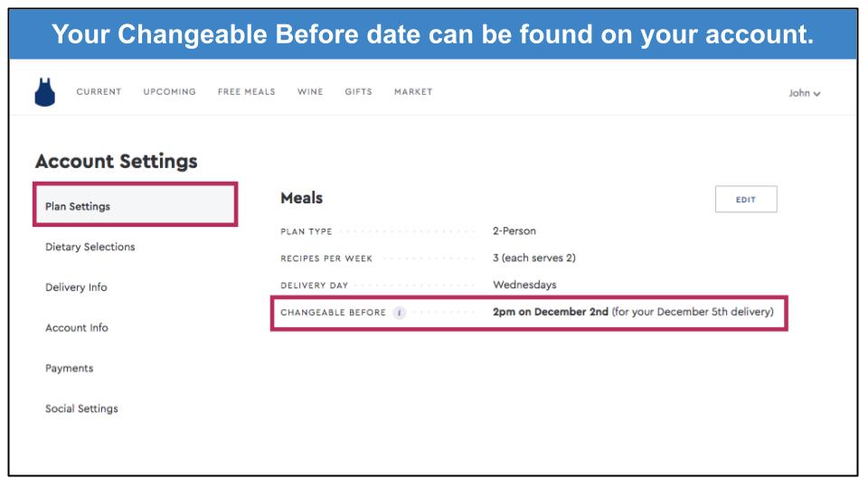The width and height of the screenshot is (868, 488).
Task: Click the Account Settings heading
Action: point(117,161)
